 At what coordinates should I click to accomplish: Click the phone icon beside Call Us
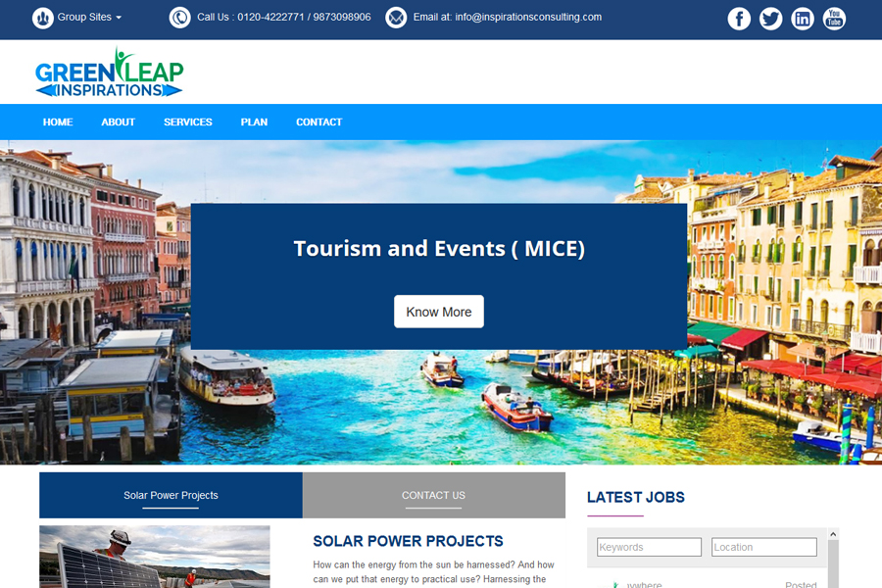[180, 18]
